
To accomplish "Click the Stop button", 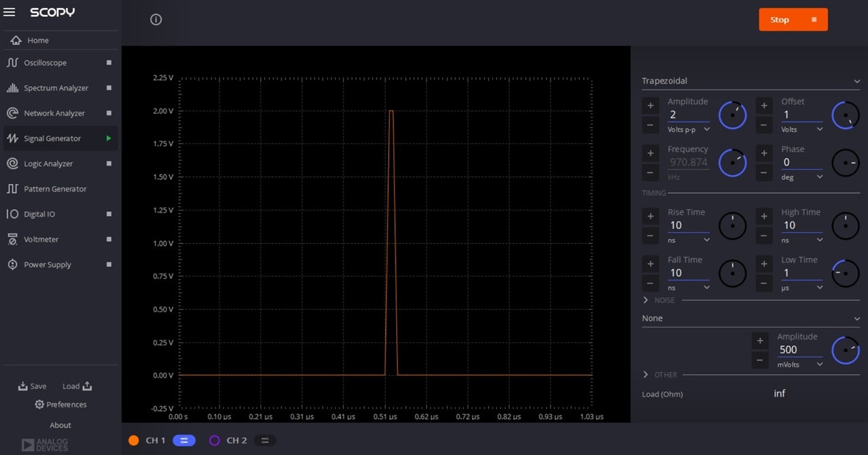I will tap(793, 20).
